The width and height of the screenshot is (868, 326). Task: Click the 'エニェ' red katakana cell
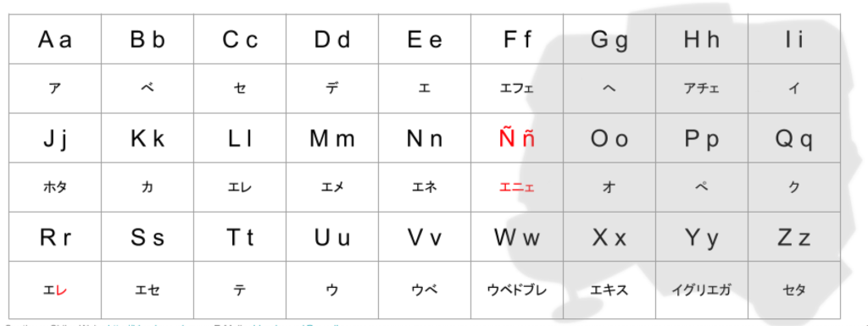point(517,187)
